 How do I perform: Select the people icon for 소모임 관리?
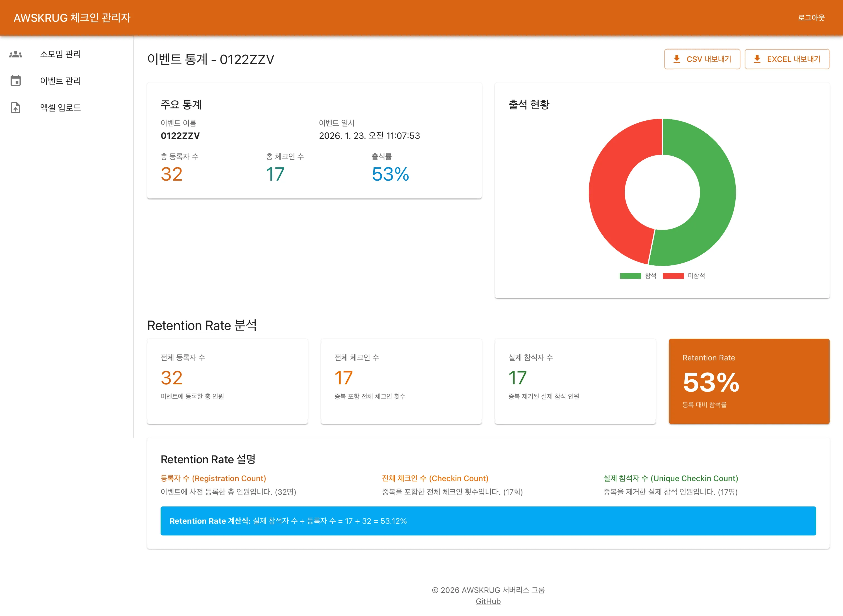coord(15,54)
